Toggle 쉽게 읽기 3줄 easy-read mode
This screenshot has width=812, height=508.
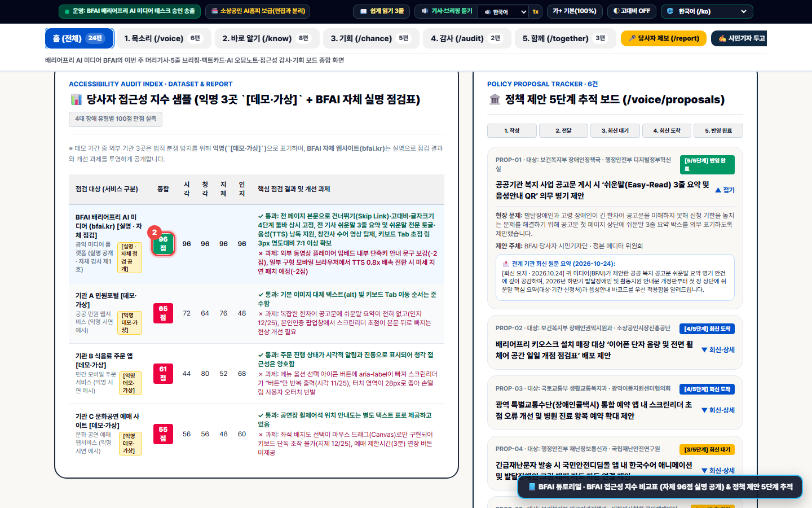tap(382, 11)
